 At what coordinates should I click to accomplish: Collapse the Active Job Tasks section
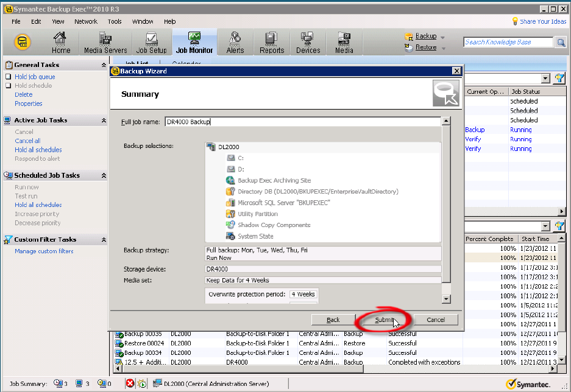[104, 121]
